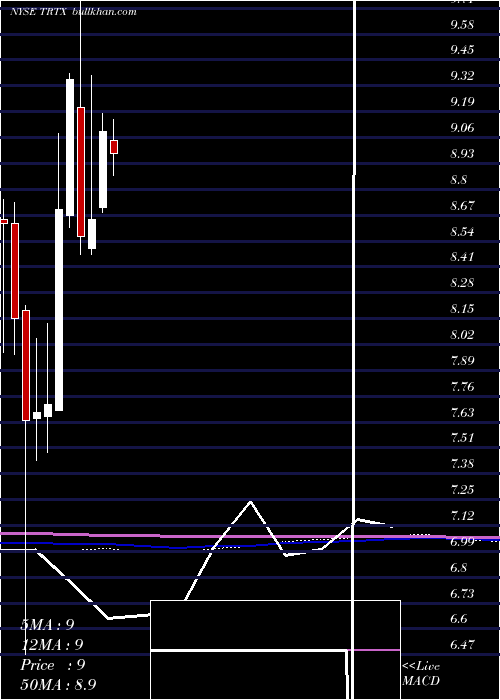This screenshot has height=700, width=500.
Task: Click the 6.6 price axis label
Action: [x=459, y=619]
